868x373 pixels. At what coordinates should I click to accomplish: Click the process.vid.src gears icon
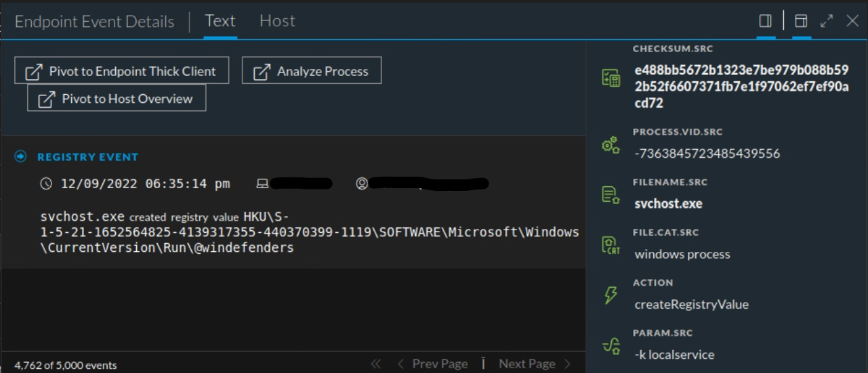coord(611,145)
